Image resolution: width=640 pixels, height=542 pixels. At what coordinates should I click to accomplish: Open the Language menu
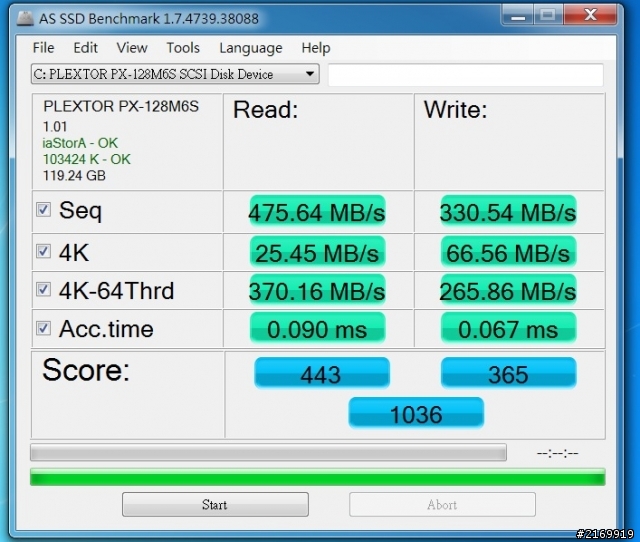251,48
